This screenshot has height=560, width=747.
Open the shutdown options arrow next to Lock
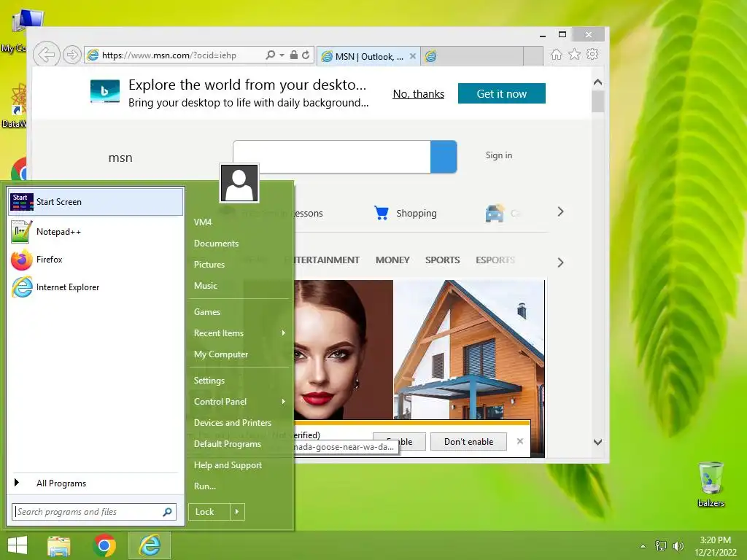point(237,512)
